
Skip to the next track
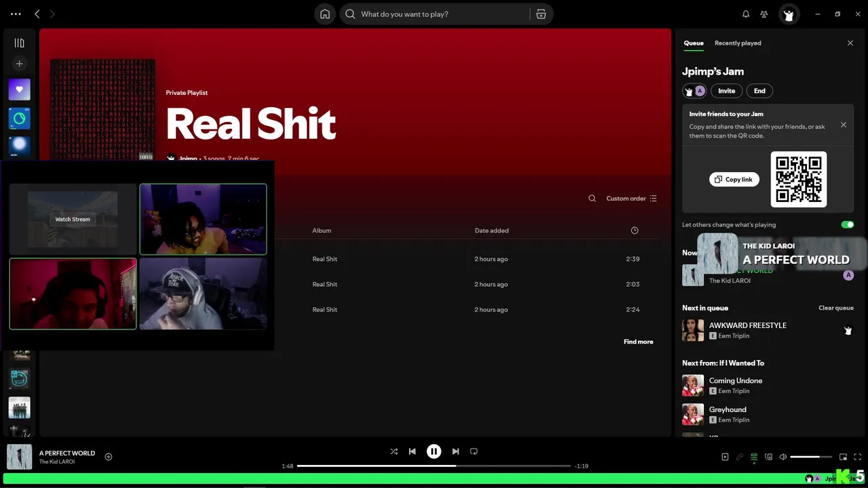pos(456,451)
